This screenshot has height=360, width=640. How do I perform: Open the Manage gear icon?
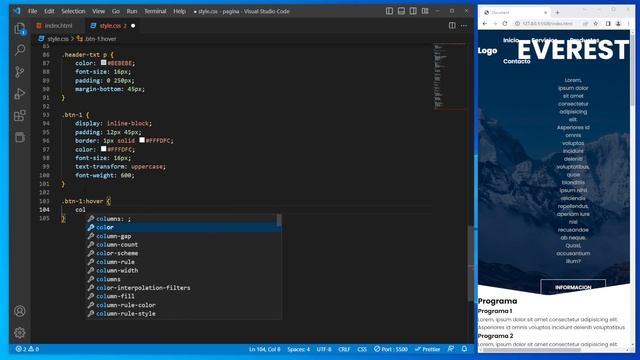pyautogui.click(x=20, y=333)
